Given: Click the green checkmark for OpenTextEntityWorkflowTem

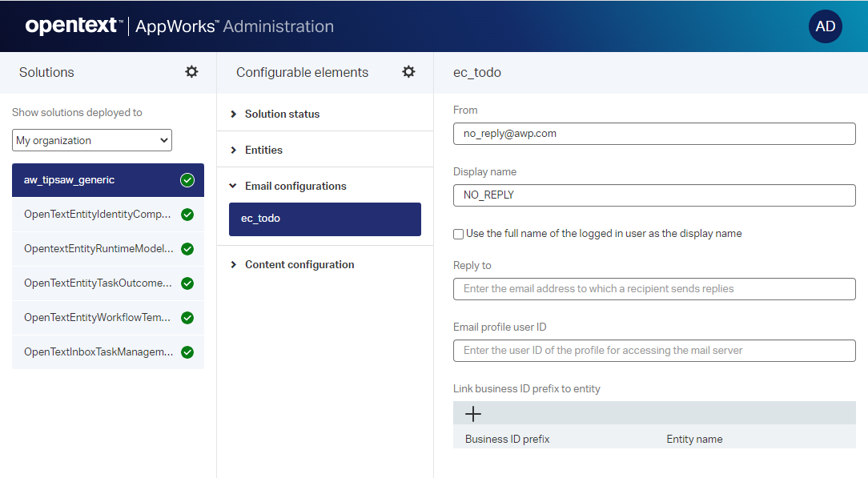Looking at the screenshot, I should tap(187, 318).
